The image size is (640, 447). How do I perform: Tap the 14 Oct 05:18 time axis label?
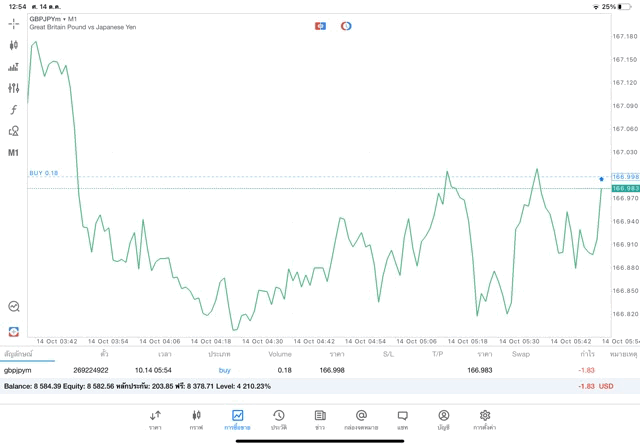(467, 341)
